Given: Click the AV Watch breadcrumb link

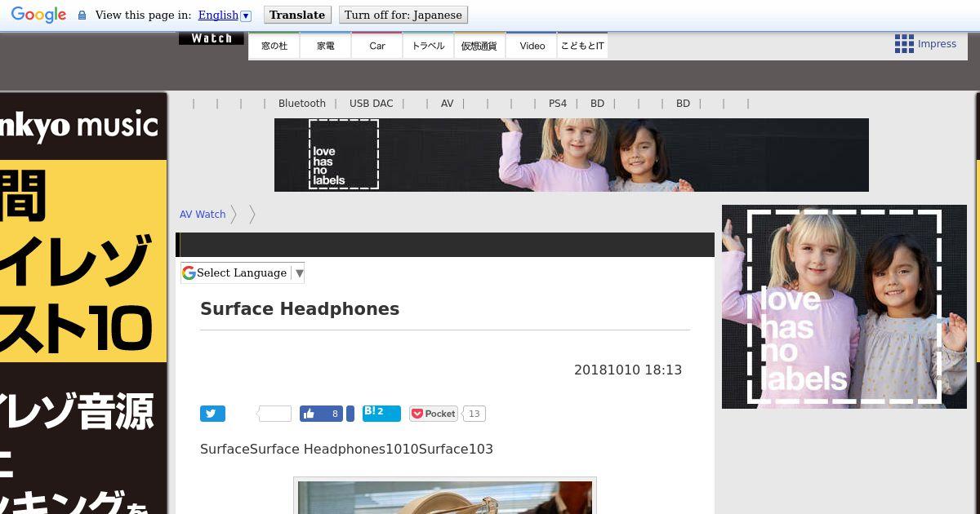Looking at the screenshot, I should click(x=203, y=215).
